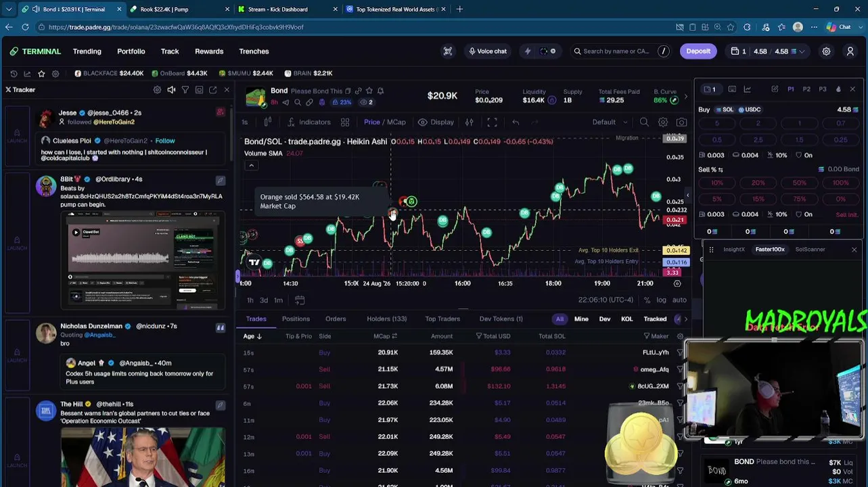Filter trades to Mine
The height and width of the screenshot is (487, 868).
point(581,319)
